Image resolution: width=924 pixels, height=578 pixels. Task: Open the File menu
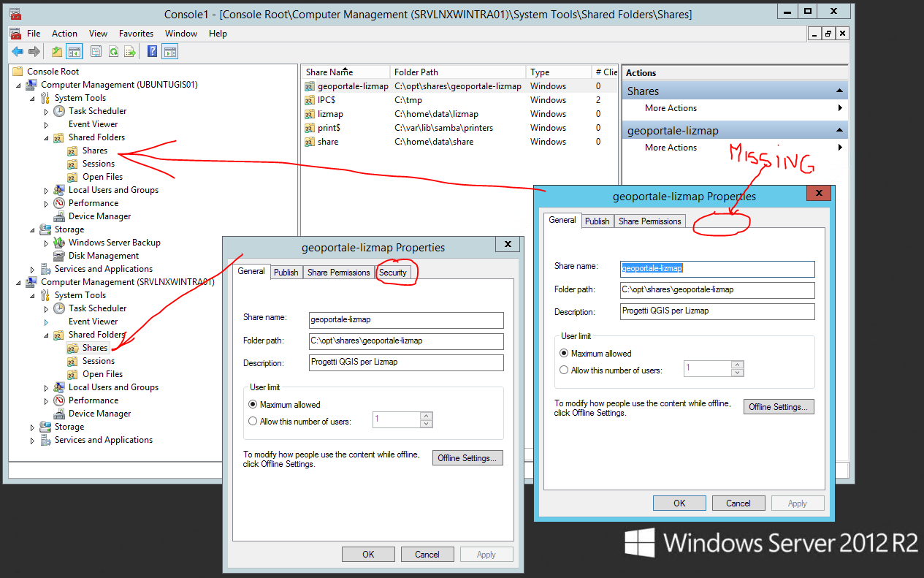pos(34,34)
